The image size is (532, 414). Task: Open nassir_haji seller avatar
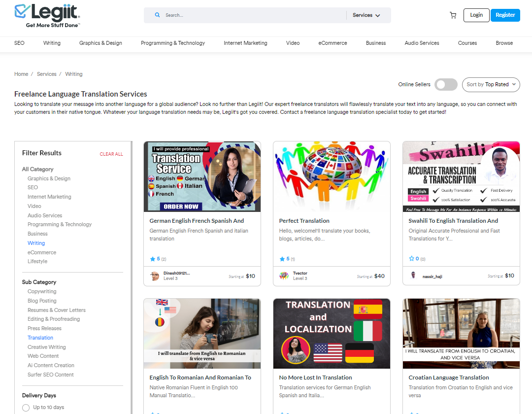click(x=413, y=276)
